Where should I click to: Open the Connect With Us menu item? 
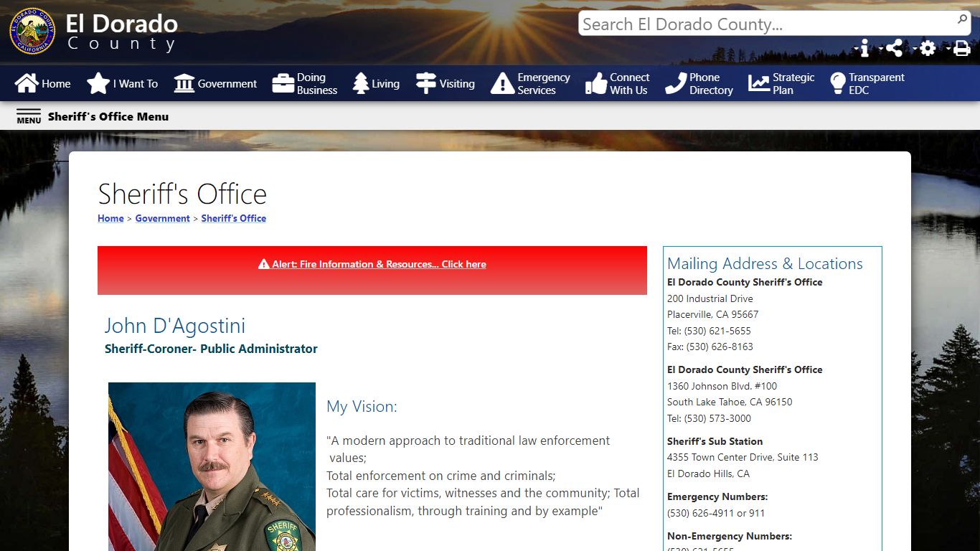[x=617, y=83]
